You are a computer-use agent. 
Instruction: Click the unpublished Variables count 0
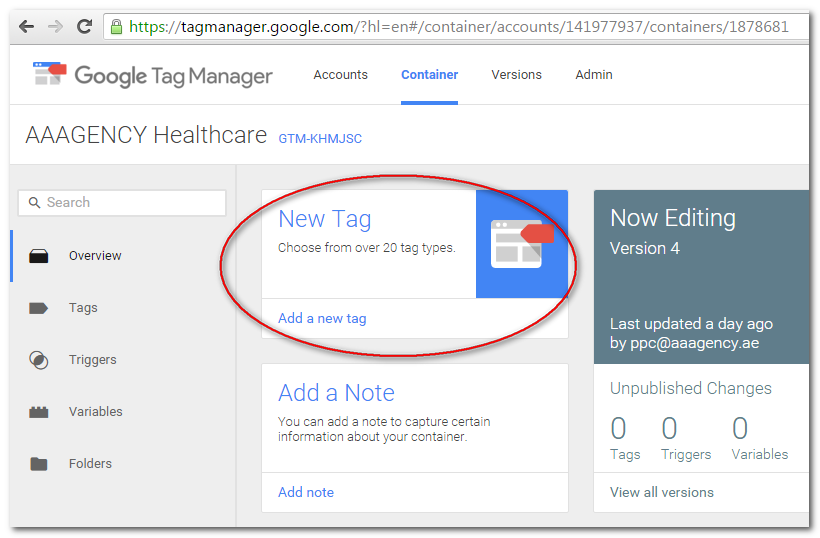click(740, 429)
